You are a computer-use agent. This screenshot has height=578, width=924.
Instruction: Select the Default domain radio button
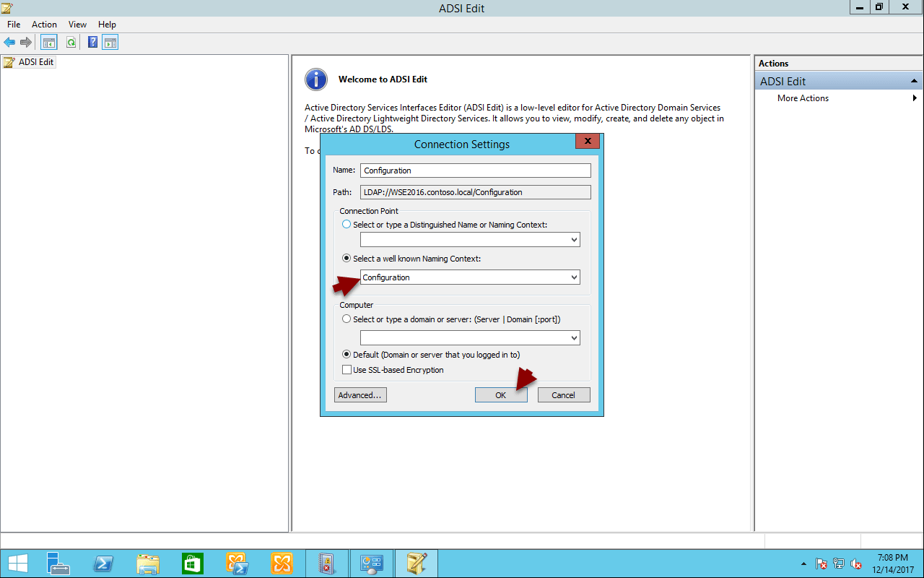(346, 354)
